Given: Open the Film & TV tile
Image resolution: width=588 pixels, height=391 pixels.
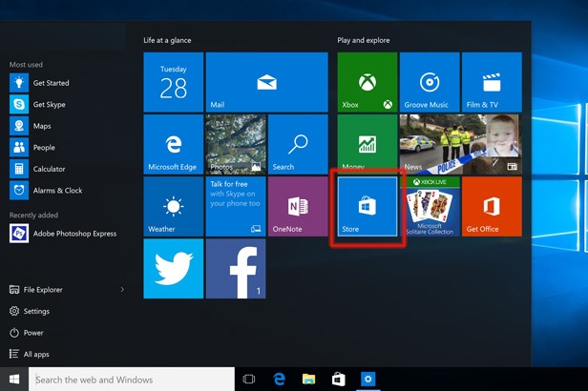Looking at the screenshot, I should (x=492, y=82).
